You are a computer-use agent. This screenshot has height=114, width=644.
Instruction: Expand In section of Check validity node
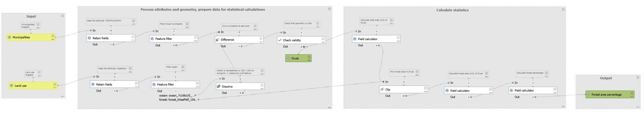click(301, 33)
